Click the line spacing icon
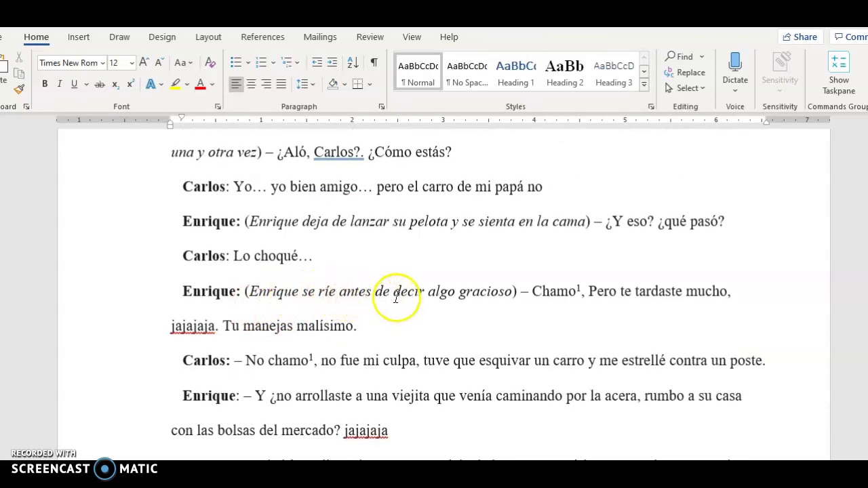 [301, 84]
